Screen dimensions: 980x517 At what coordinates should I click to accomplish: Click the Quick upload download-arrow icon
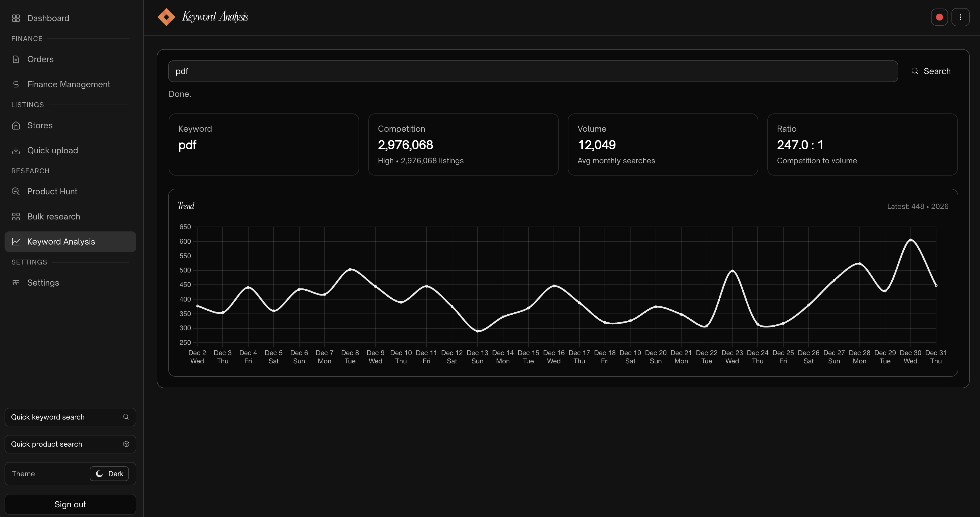point(16,151)
